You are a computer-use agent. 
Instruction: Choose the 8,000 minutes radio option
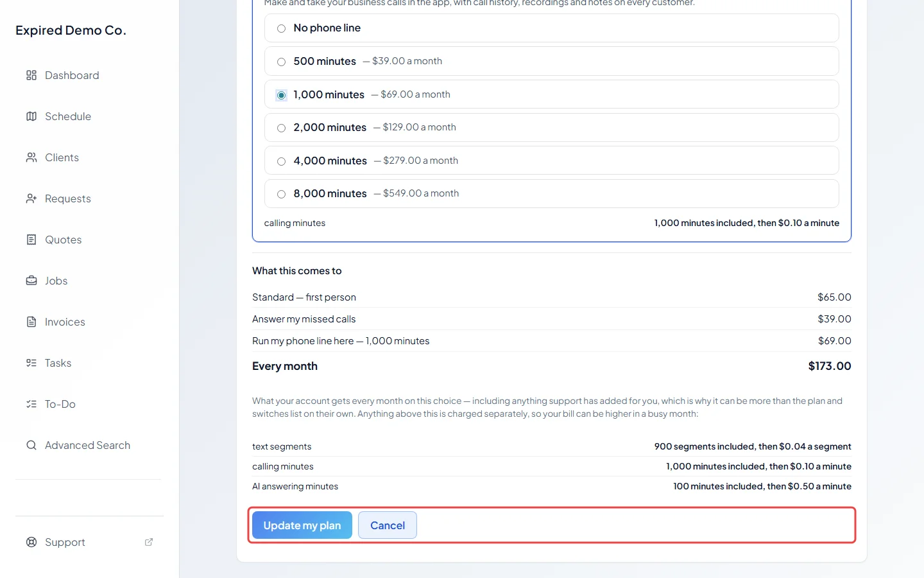pos(281,194)
